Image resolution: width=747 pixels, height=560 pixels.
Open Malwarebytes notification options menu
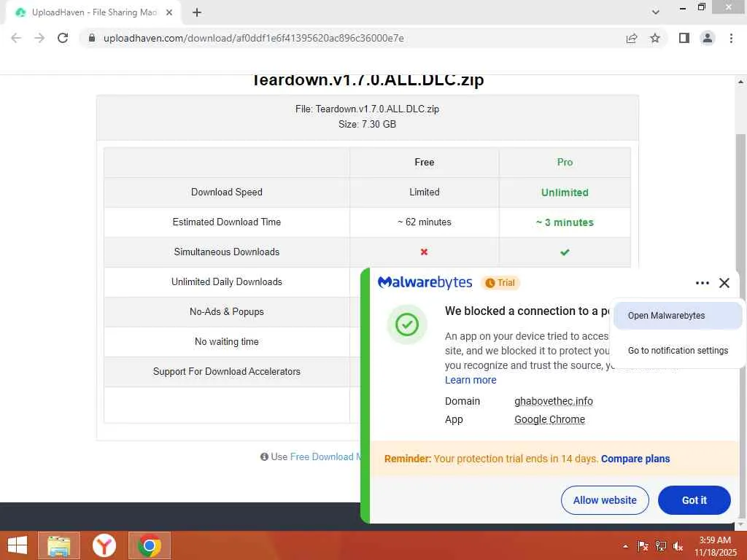tap(703, 283)
